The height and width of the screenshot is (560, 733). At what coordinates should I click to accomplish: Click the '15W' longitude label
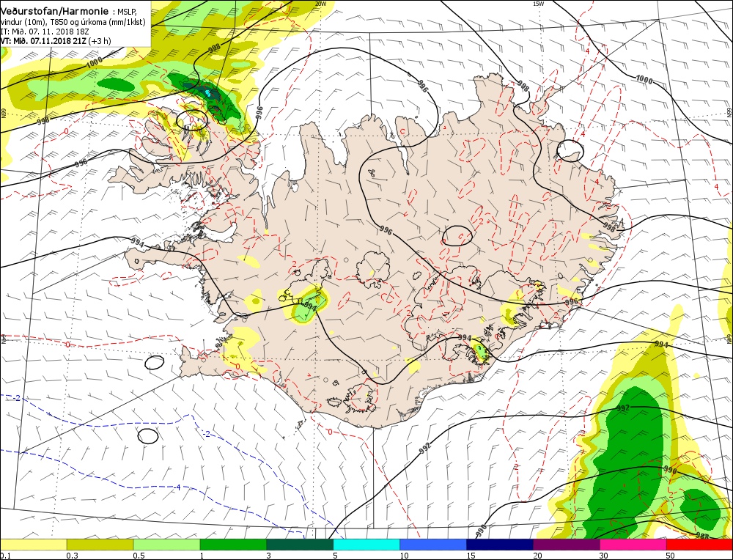pos(539,3)
